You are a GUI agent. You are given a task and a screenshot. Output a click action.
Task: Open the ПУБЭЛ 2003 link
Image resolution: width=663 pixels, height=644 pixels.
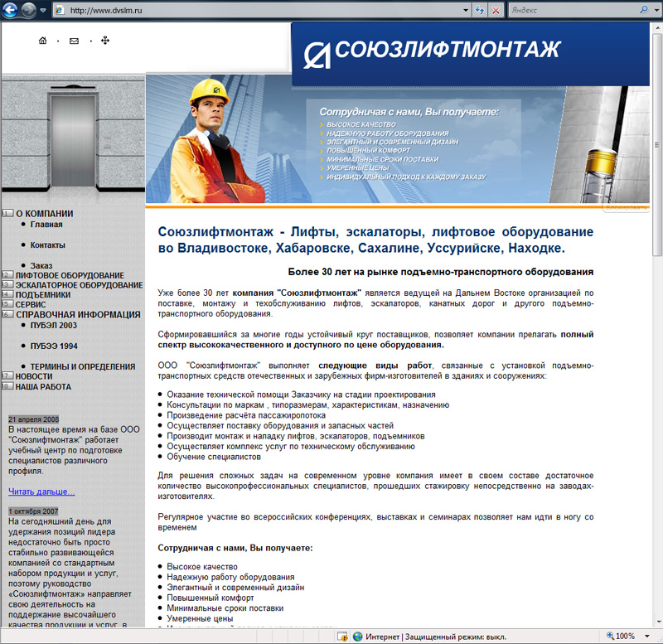54,325
